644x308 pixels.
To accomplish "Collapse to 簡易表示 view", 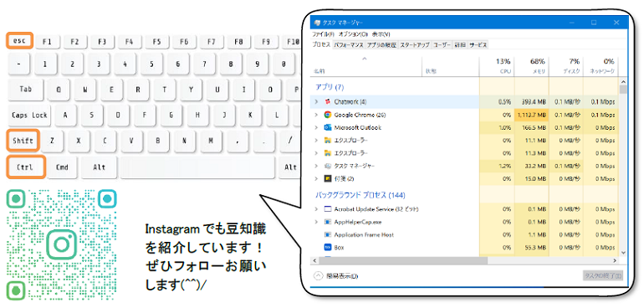I will [x=336, y=276].
